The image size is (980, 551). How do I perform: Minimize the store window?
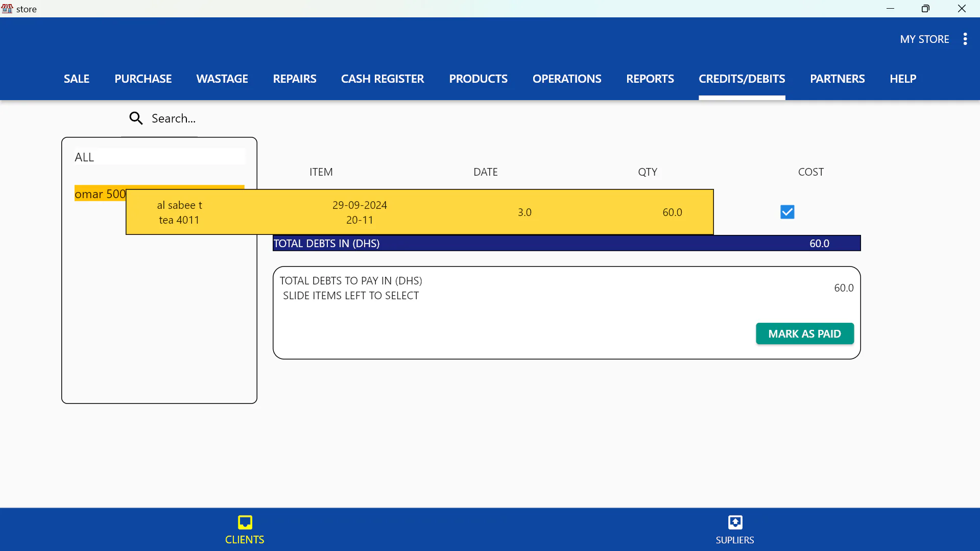pos(890,9)
